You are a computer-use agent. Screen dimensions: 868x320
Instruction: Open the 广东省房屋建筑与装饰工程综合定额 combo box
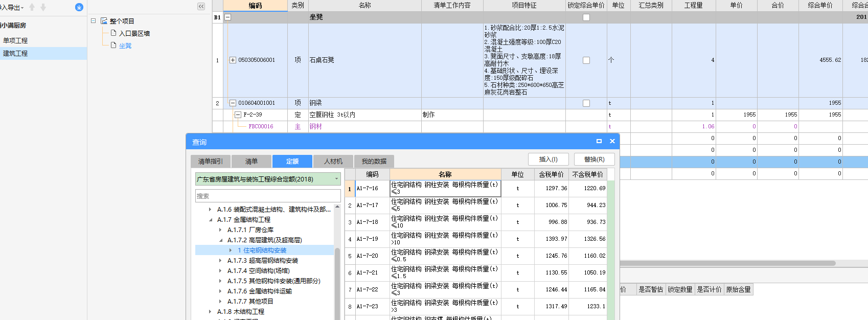pyautogui.click(x=268, y=179)
